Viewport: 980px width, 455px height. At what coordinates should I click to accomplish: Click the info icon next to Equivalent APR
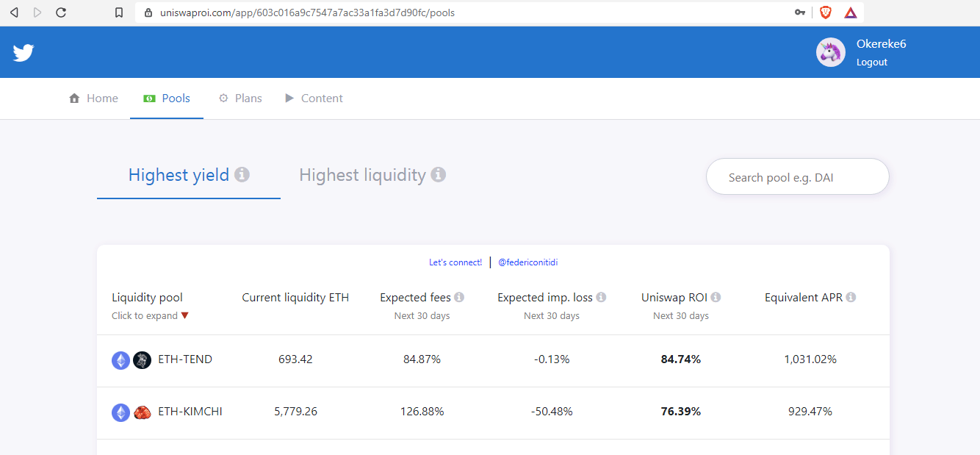pyautogui.click(x=851, y=298)
